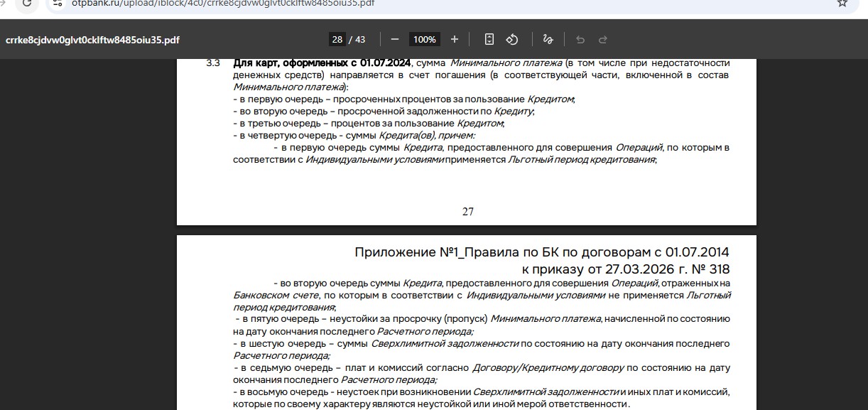Rotate the PDF counterclockwise
Viewport: 868px width, 410px height.
(512, 40)
